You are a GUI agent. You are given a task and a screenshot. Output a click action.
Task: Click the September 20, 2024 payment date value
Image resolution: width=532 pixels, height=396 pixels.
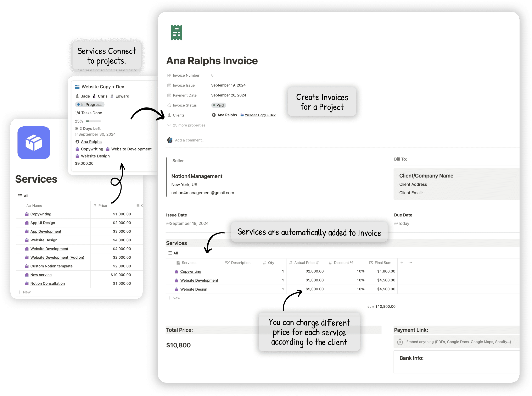[x=228, y=95]
